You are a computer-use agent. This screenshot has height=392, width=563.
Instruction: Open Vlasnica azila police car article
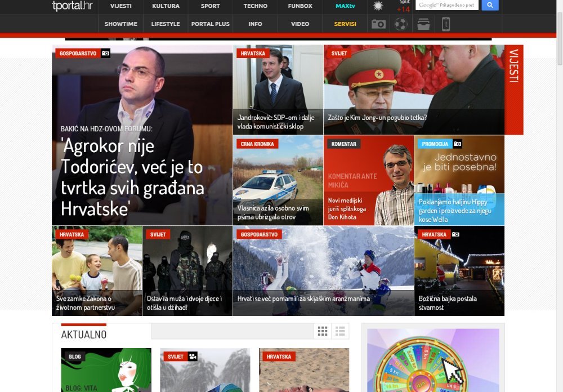(278, 180)
